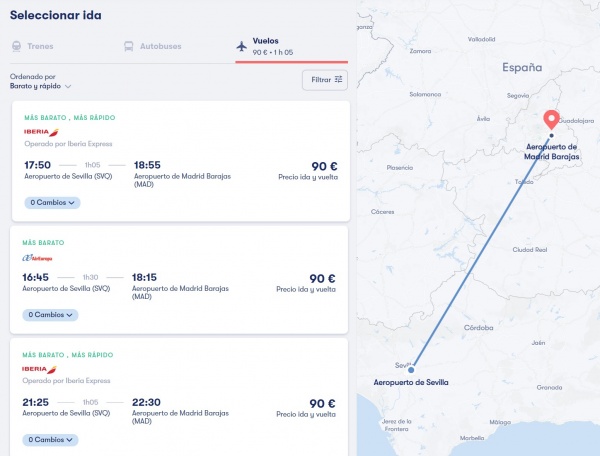This screenshot has height=456, width=600.
Task: Click the 90 € price on the 17:50 flight
Action: 322,166
